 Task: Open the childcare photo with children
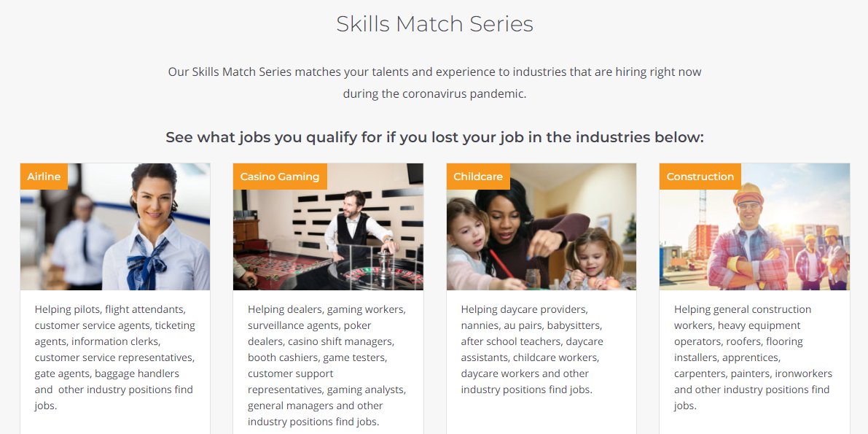coord(541,227)
